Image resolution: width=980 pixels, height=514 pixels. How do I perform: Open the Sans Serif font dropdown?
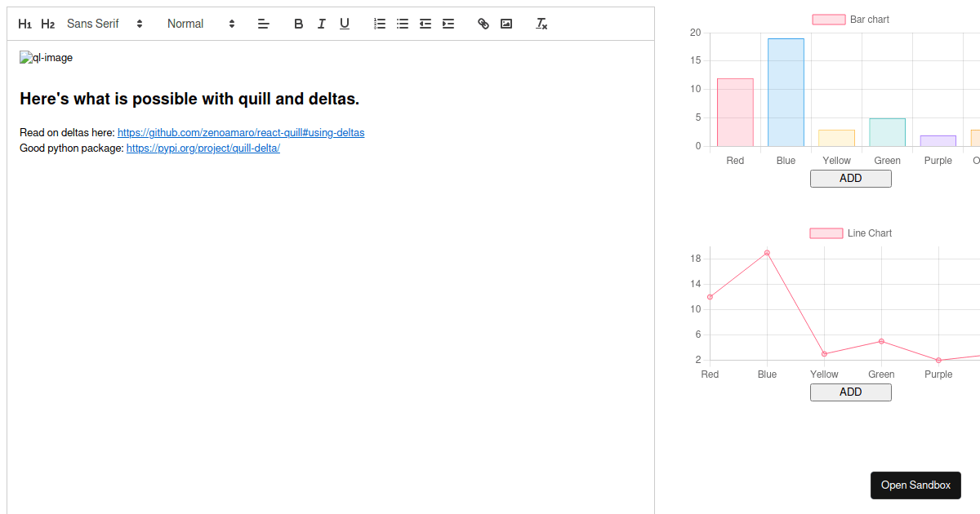pyautogui.click(x=103, y=24)
